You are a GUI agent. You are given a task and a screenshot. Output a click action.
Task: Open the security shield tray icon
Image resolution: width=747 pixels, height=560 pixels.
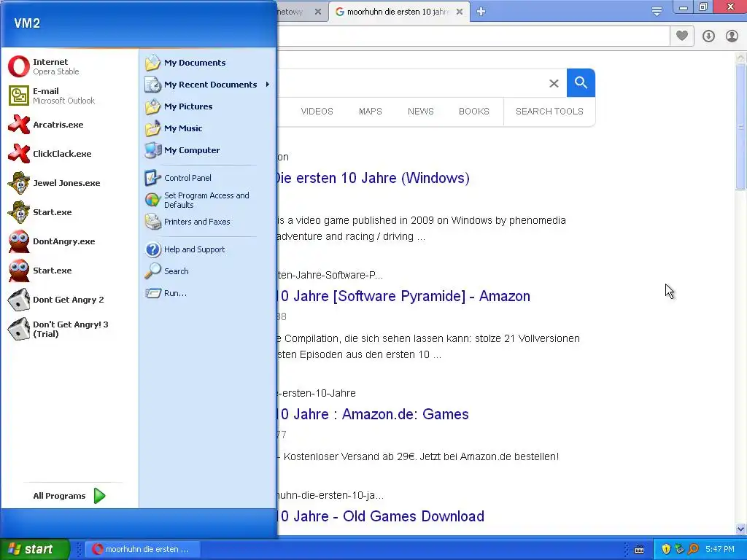[x=666, y=549]
